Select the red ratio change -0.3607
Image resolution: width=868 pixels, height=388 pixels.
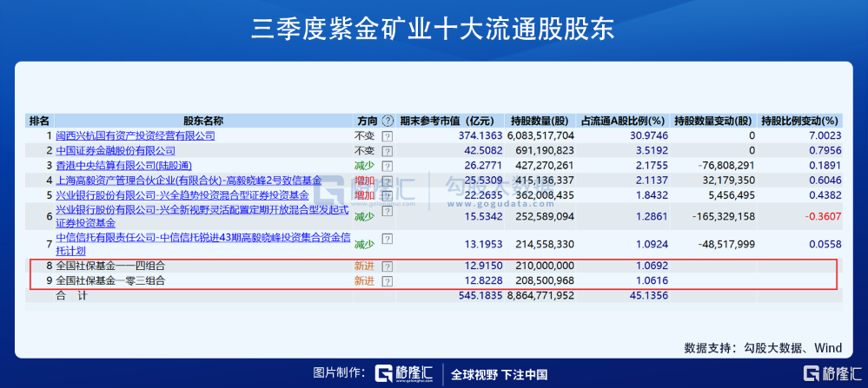pos(823,216)
